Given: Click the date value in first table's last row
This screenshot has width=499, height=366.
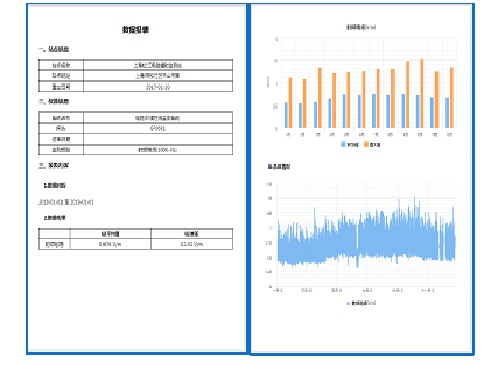Looking at the screenshot, I should click(158, 87).
